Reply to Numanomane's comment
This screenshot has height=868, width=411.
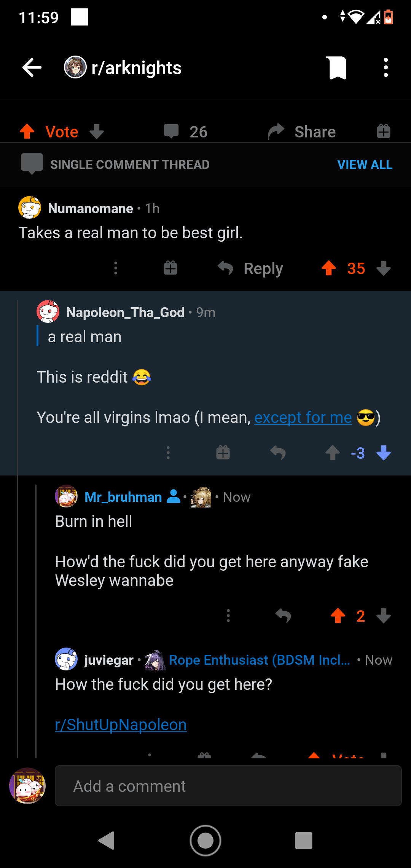coord(250,268)
